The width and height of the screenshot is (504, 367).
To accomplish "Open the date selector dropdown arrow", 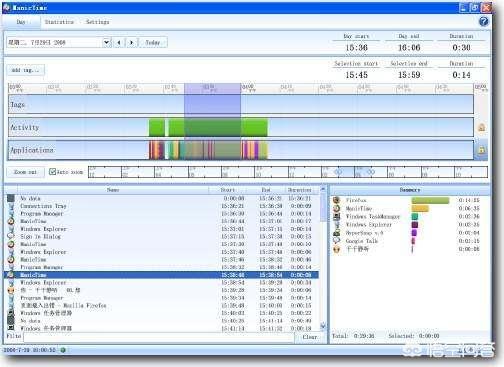I will point(106,42).
